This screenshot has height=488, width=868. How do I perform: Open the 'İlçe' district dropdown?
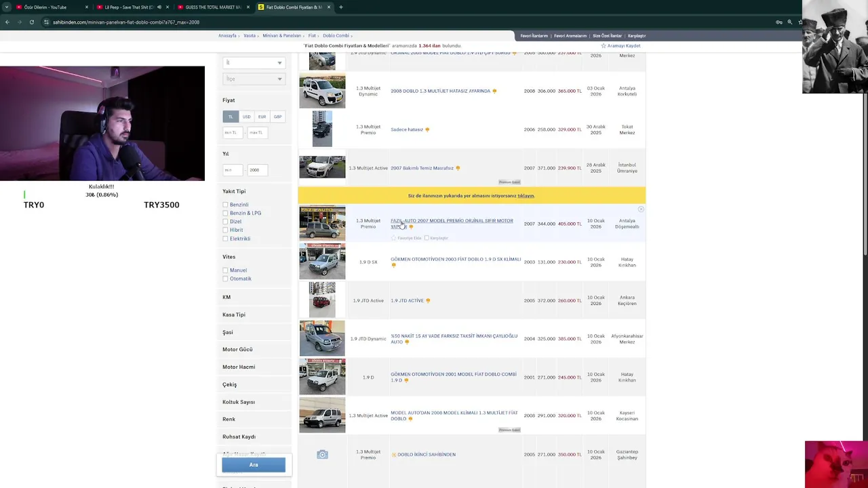pyautogui.click(x=254, y=79)
